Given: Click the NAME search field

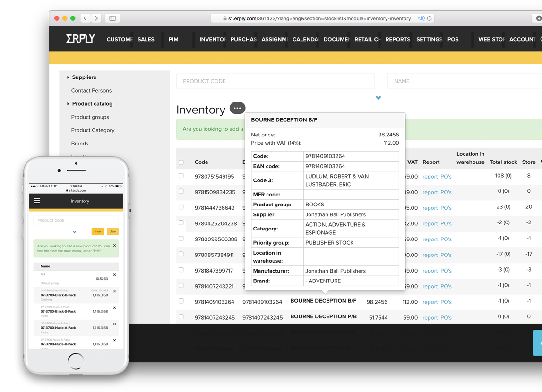Looking at the screenshot, I should [x=464, y=81].
